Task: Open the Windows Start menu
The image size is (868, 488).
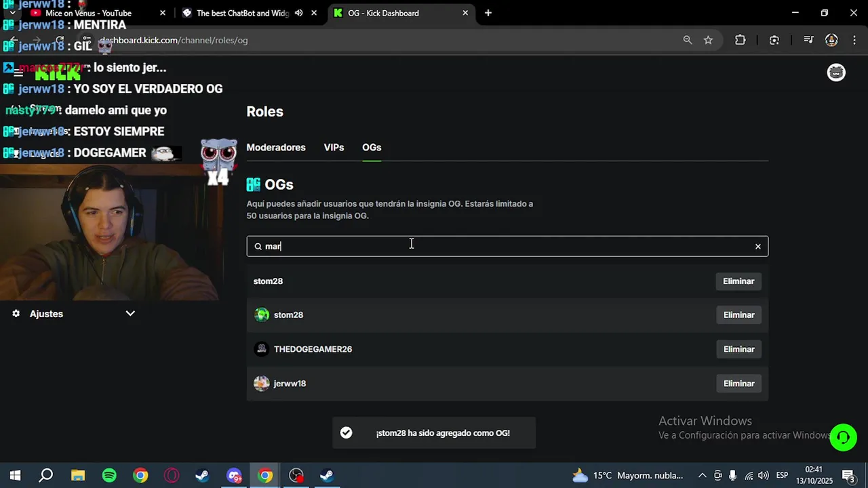Action: pyautogui.click(x=15, y=475)
